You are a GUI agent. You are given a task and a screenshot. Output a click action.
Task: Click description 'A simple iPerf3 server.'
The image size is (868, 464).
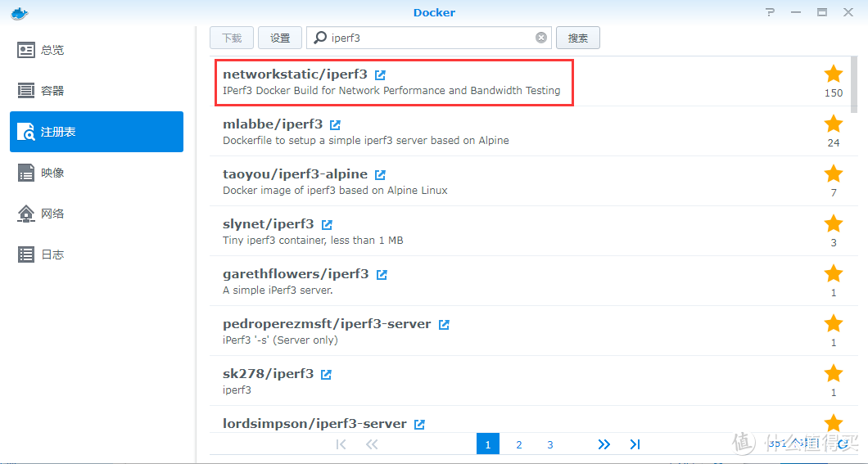click(x=278, y=290)
